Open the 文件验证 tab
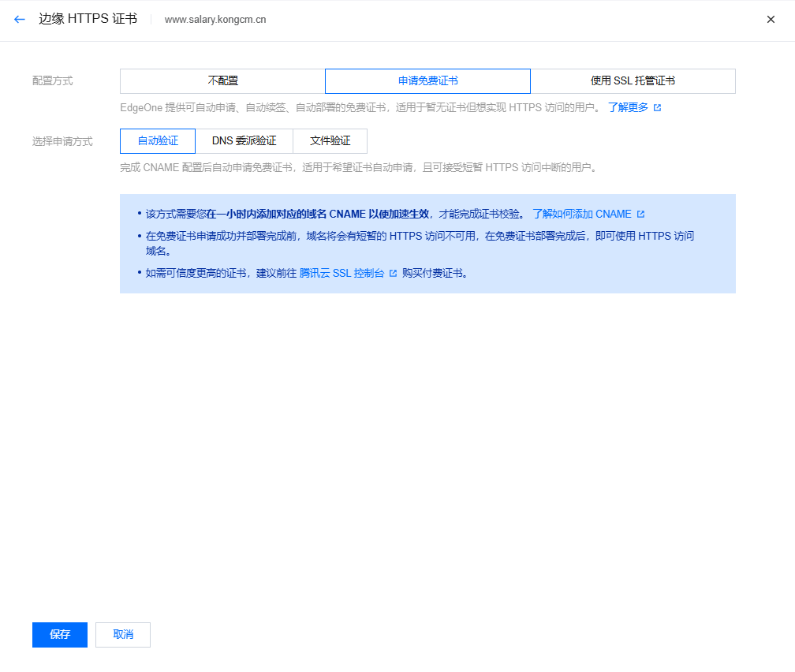 tap(330, 141)
